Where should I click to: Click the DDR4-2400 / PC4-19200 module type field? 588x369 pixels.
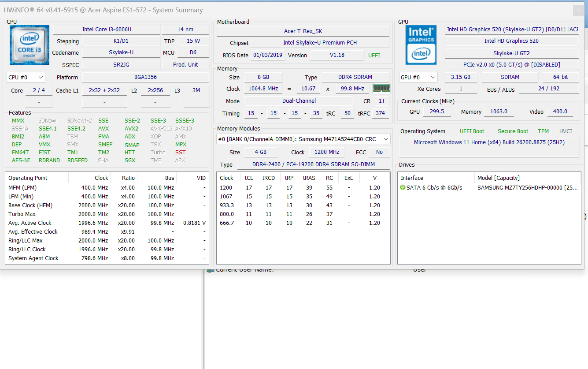point(314,165)
